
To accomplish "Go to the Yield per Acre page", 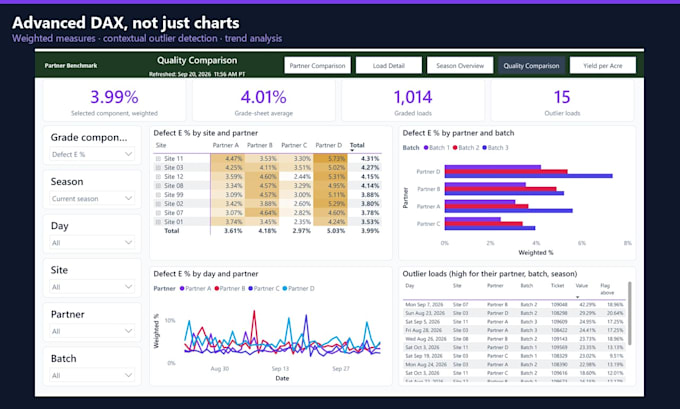I will (x=603, y=65).
